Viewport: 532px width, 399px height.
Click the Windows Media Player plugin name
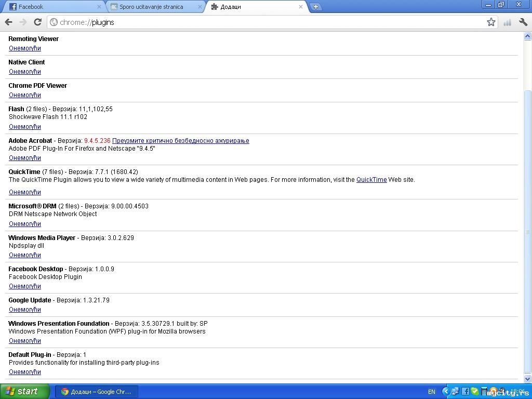(42, 238)
